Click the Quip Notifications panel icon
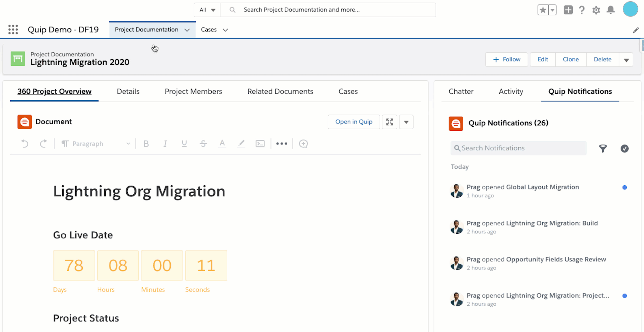The width and height of the screenshot is (644, 332). tap(456, 123)
